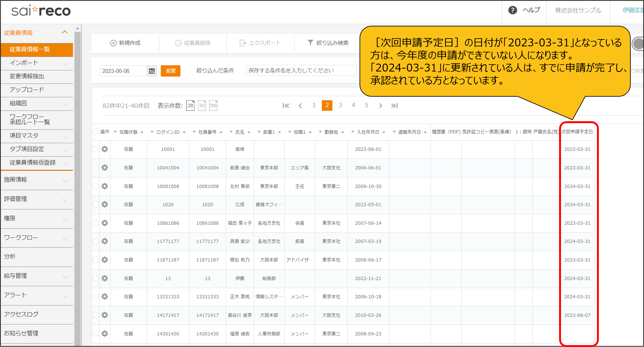Check the row for 堀田 菜々子
This screenshot has height=347, width=644.
pos(96,223)
